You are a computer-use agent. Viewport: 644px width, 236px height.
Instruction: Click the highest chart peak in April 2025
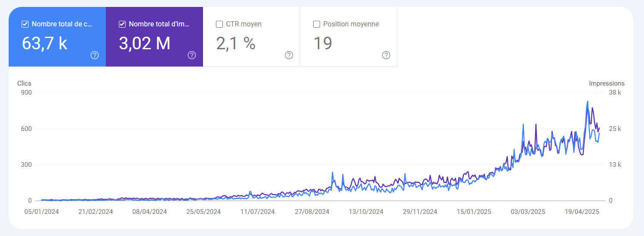pyautogui.click(x=587, y=102)
